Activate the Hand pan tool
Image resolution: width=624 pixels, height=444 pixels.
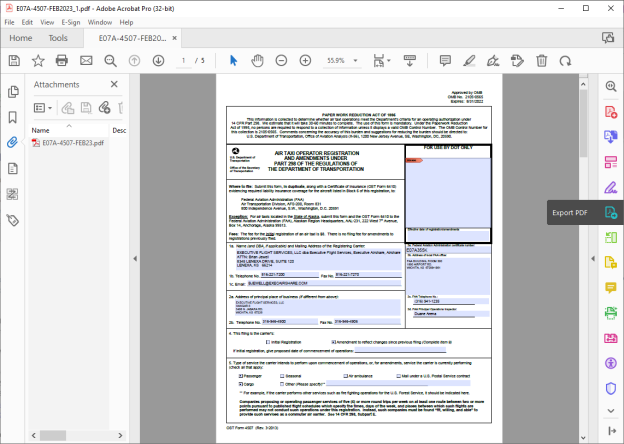pos(257,60)
